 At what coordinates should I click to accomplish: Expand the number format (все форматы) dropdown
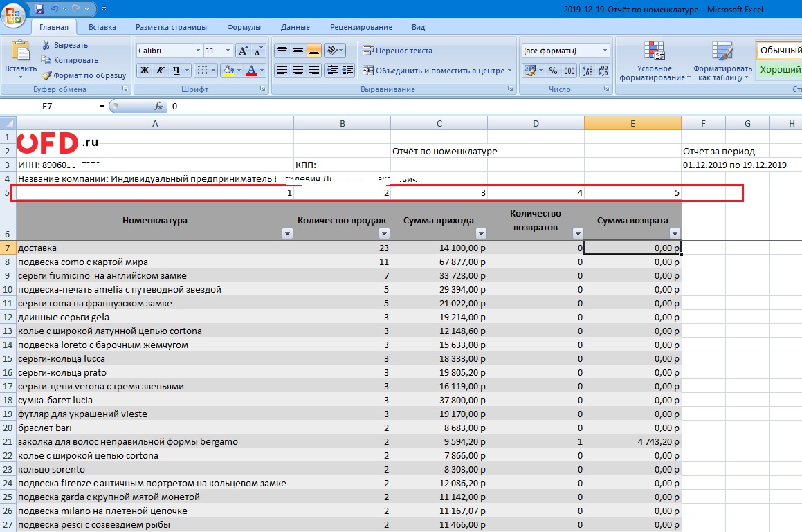(x=605, y=51)
